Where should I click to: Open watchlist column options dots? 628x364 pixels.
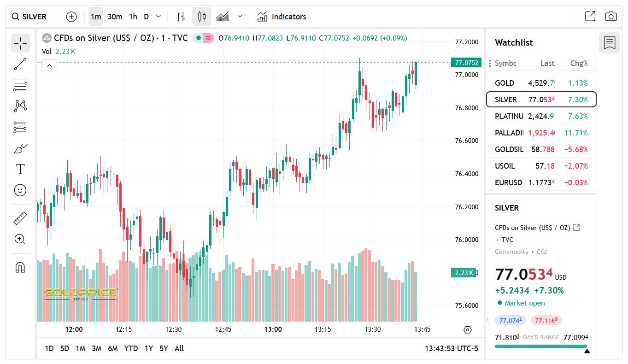point(490,63)
